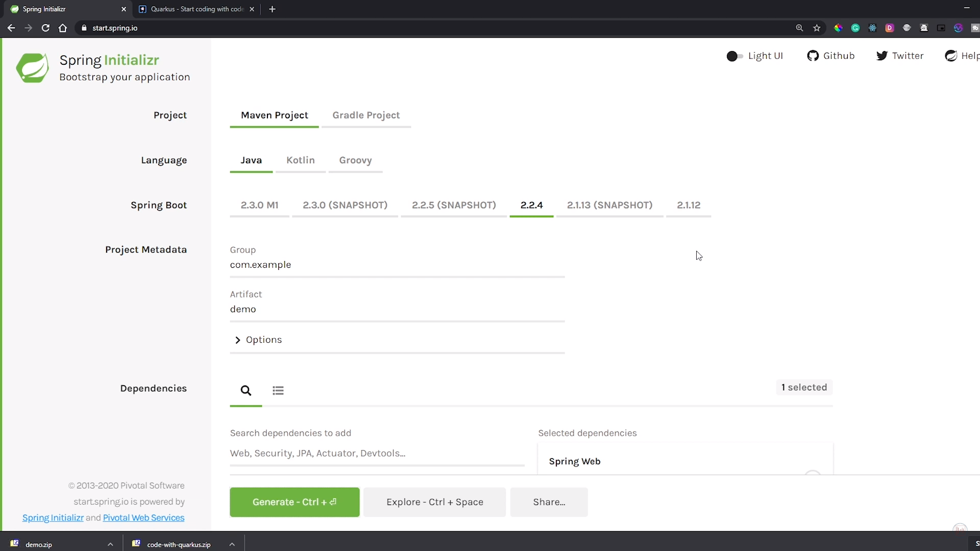Screen dimensions: 980x551
Task: Click the Twitter icon
Action: point(881,56)
